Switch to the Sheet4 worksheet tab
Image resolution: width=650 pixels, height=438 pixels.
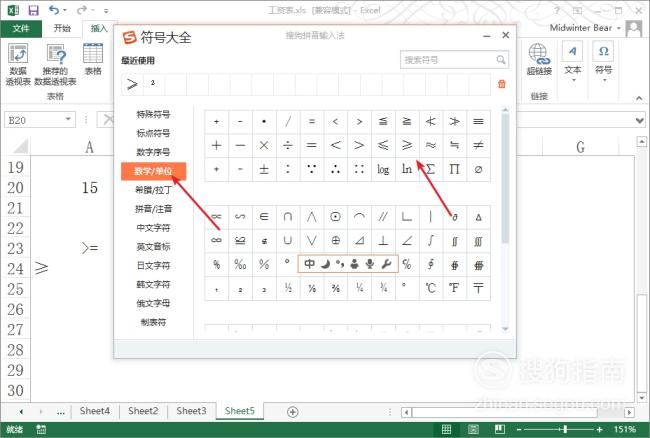pos(95,411)
